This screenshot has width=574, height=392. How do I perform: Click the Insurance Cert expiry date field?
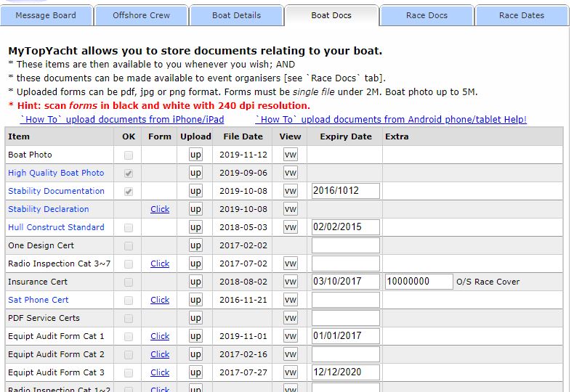click(346, 282)
